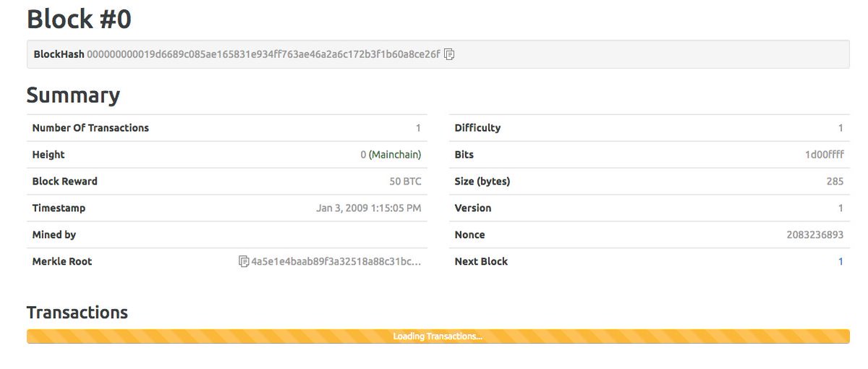Click the Next Block label

481,261
